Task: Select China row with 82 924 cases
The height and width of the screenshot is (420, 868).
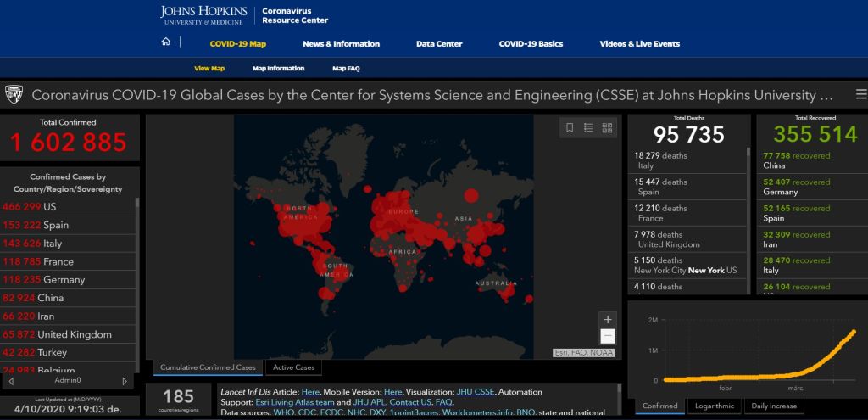Action: (68, 298)
